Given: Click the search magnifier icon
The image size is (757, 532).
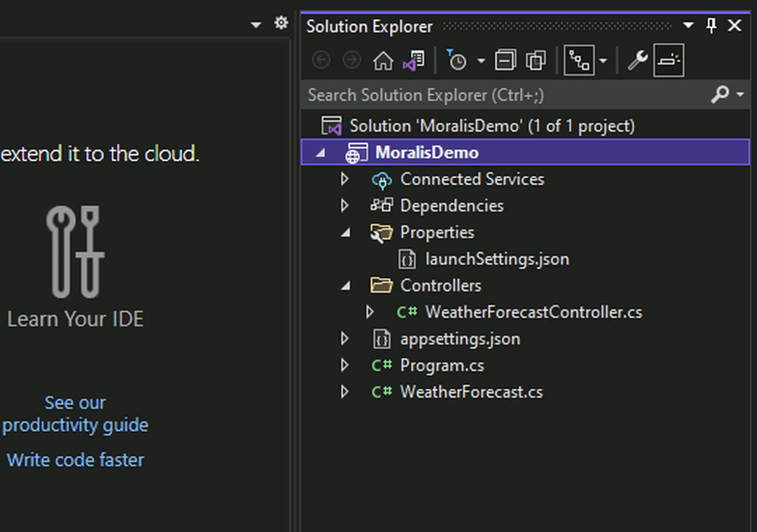Looking at the screenshot, I should tap(720, 94).
